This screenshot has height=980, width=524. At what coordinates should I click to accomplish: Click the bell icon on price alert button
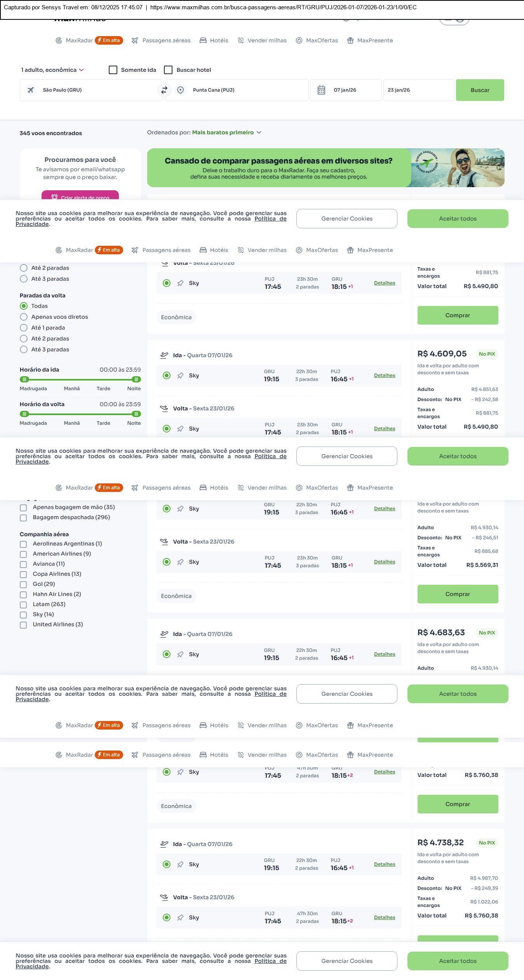[x=54, y=197]
